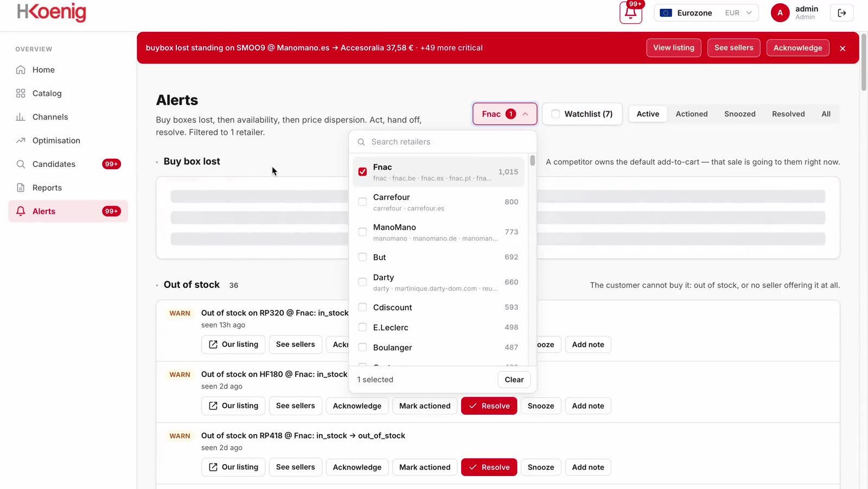Add note to HF180 alert
Image resolution: width=868 pixels, height=489 pixels.
click(588, 406)
